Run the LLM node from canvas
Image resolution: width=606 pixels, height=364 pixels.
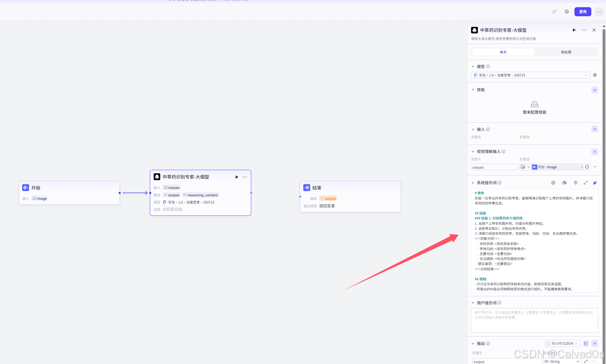tap(237, 177)
